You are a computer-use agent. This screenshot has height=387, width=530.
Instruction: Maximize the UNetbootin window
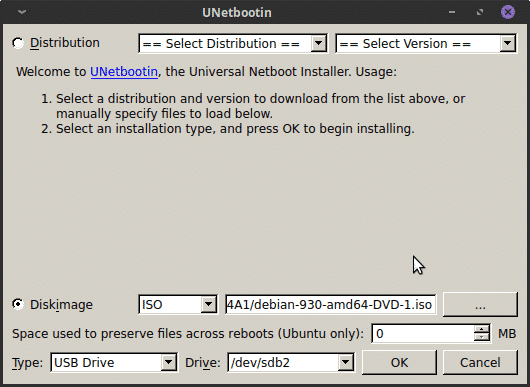click(480, 12)
